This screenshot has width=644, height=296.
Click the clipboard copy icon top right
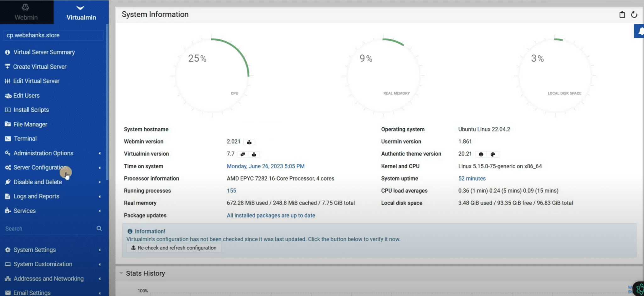622,14
